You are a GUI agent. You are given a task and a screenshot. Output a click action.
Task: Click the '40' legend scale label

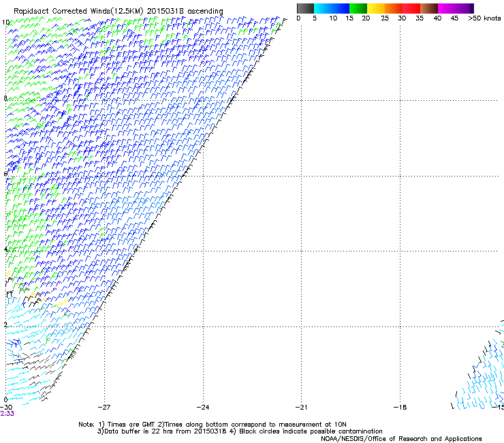coord(437,18)
